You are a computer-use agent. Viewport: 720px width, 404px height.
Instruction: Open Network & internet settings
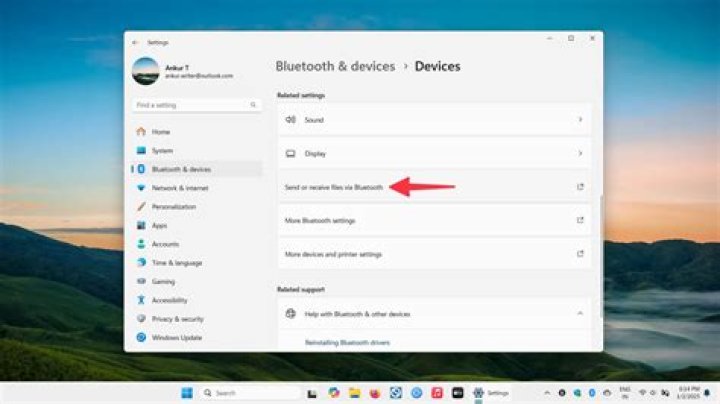pyautogui.click(x=197, y=188)
